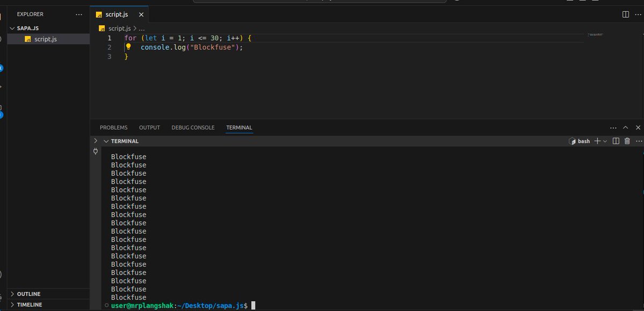
Task: Open terminal section more actions menu
Action: [638, 141]
